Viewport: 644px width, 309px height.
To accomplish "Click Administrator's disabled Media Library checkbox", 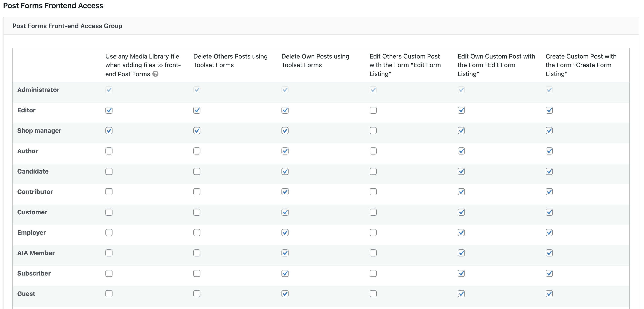I will [x=109, y=90].
